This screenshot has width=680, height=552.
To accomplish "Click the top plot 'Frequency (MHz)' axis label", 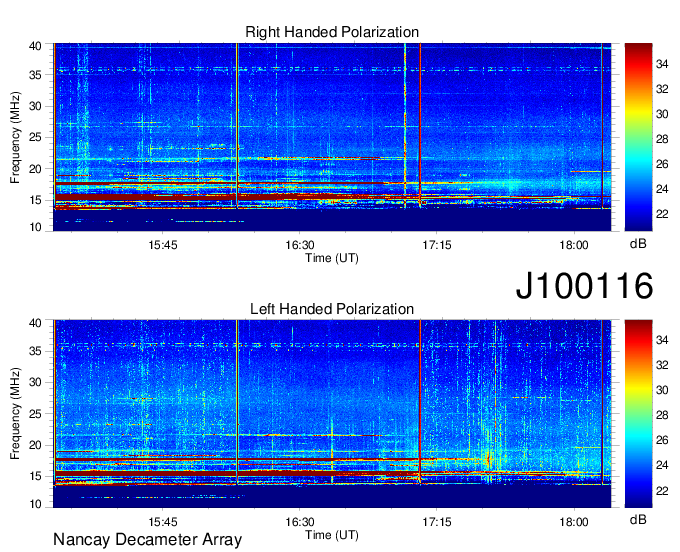I will [x=15, y=137].
